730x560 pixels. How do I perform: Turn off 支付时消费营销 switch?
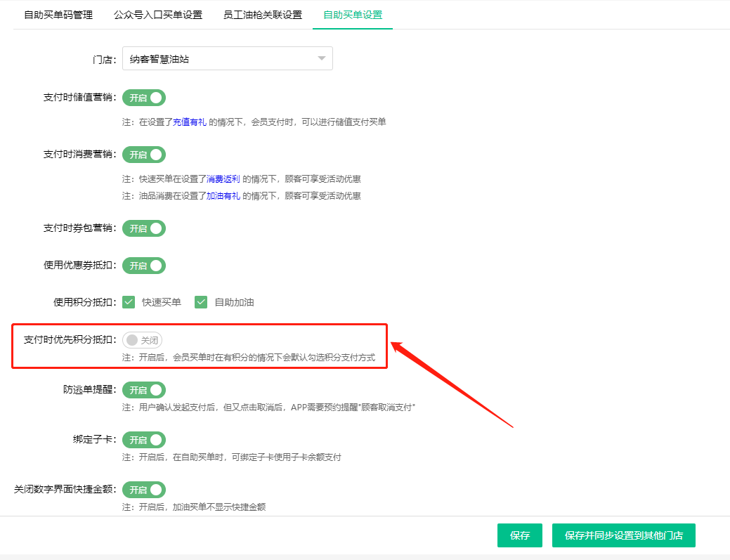click(x=143, y=155)
